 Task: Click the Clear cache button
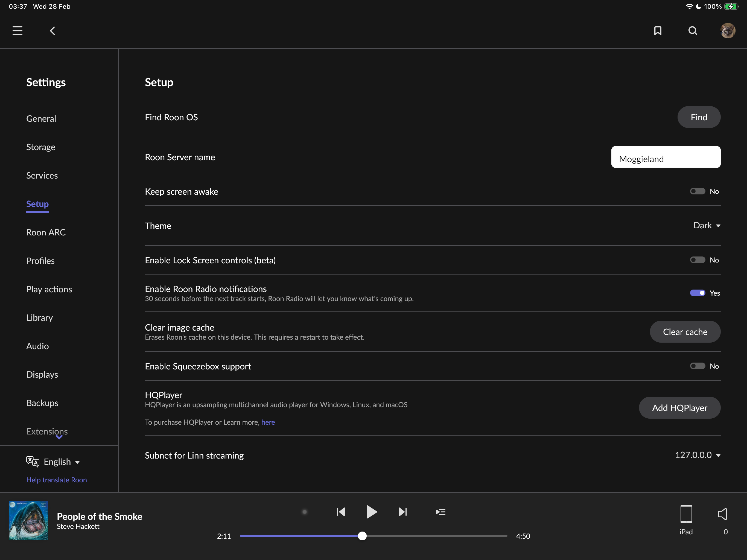point(685,332)
